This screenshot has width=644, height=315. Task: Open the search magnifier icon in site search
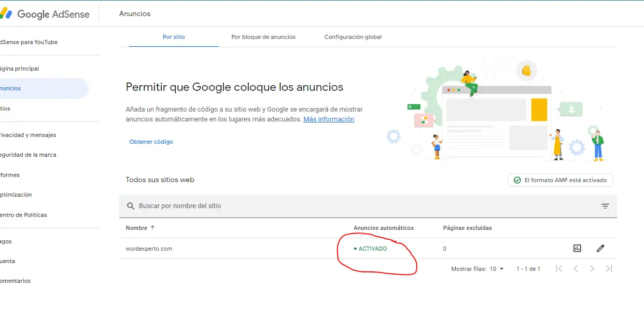[x=131, y=206]
